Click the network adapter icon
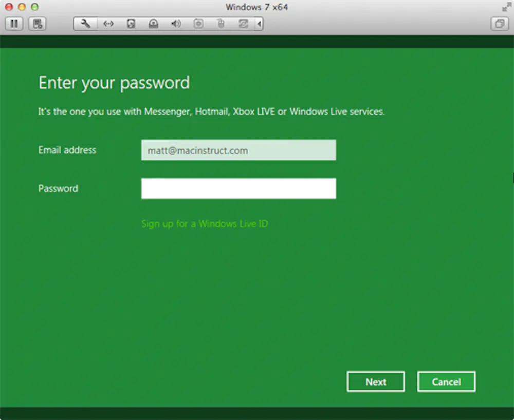Screen dimensions: 514x420 [x=108, y=24]
